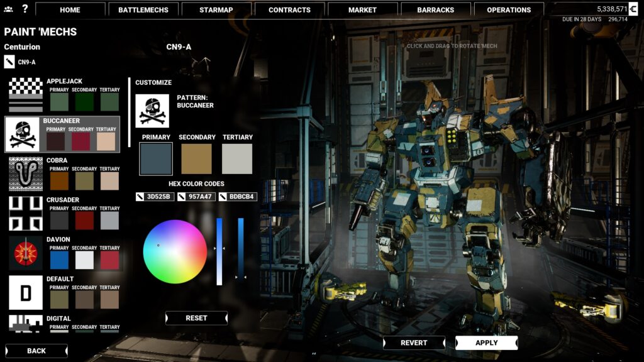
Task: Click Davion tertiary red swatch
Action: 109,260
